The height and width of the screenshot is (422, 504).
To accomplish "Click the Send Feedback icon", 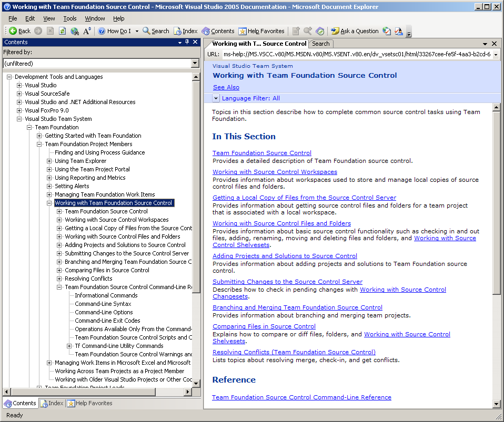I will (399, 31).
